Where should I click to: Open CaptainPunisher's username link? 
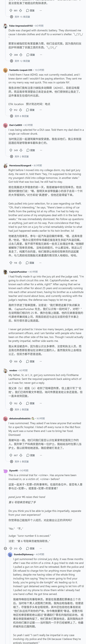tap(18, 272)
